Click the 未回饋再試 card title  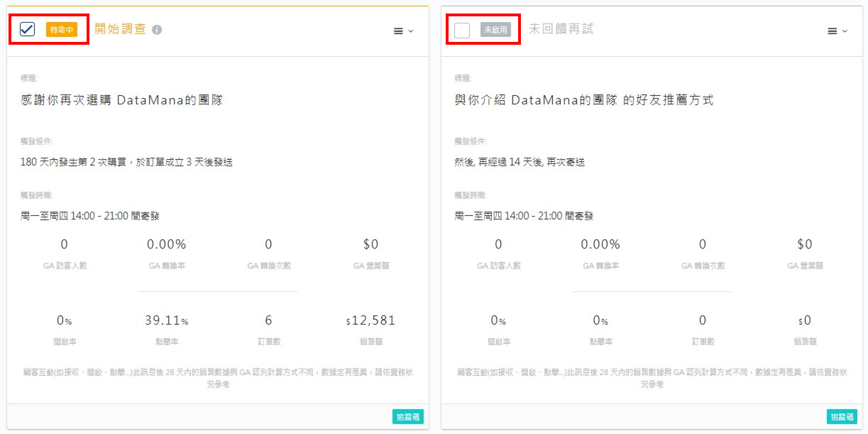click(x=561, y=29)
